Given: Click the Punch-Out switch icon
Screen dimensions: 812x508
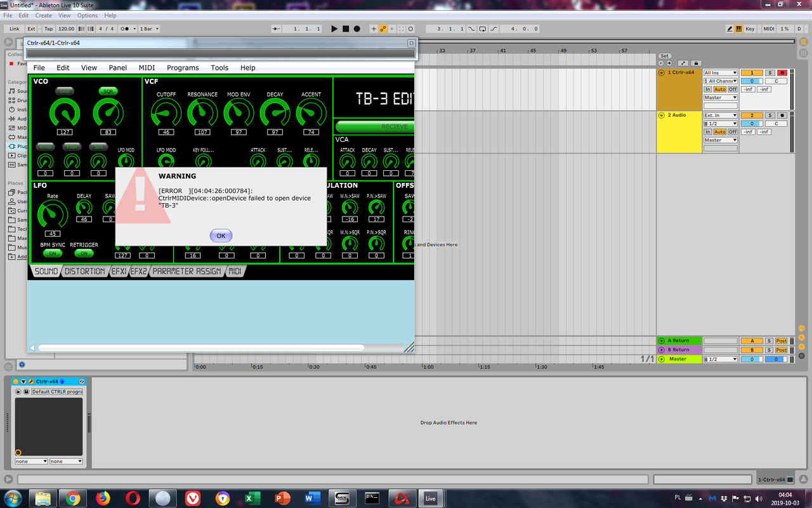Looking at the screenshot, I should coord(494,29).
